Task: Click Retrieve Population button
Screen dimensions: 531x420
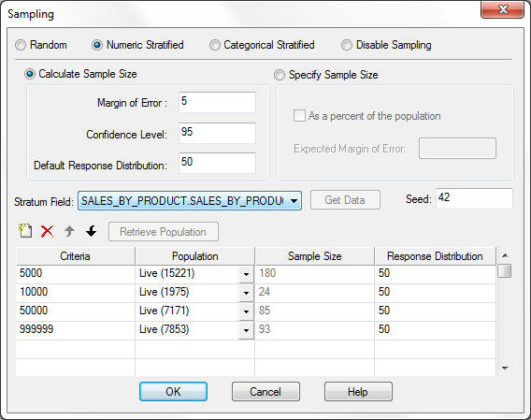Action: tap(164, 232)
